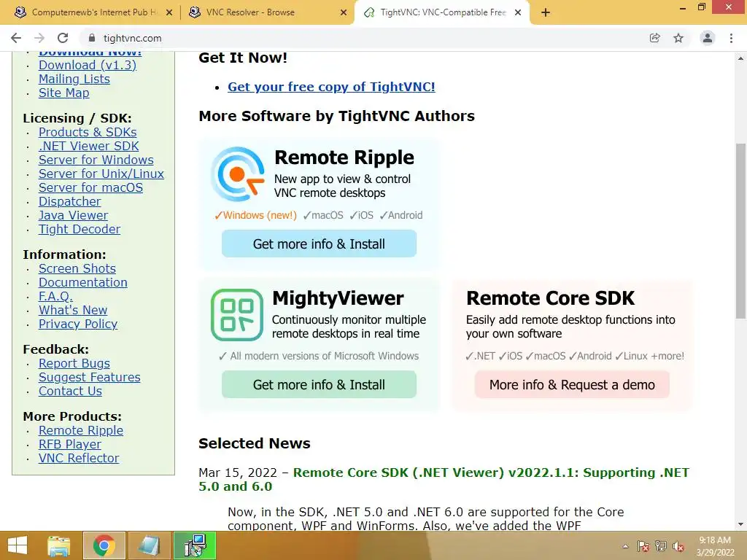Open the Dispatcher link

[x=69, y=201]
